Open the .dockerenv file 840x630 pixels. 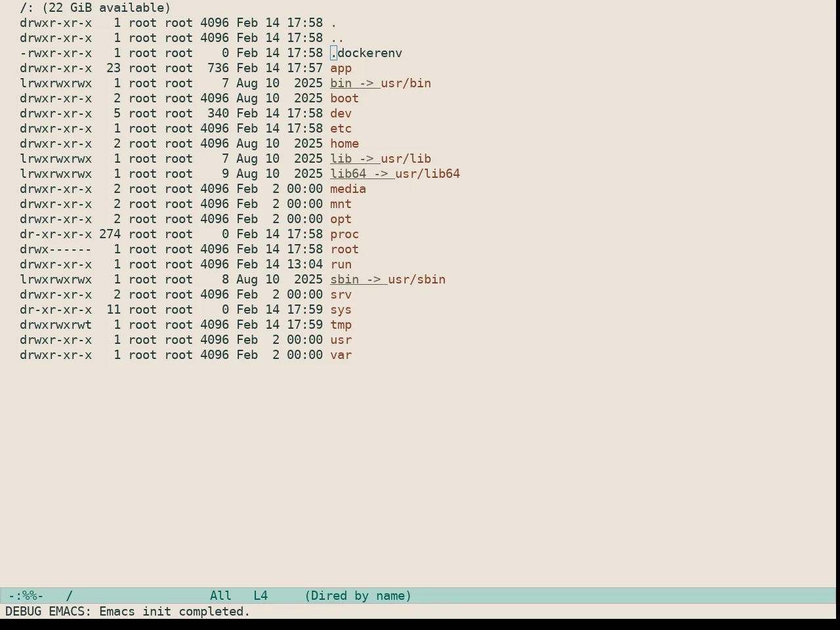pos(366,53)
